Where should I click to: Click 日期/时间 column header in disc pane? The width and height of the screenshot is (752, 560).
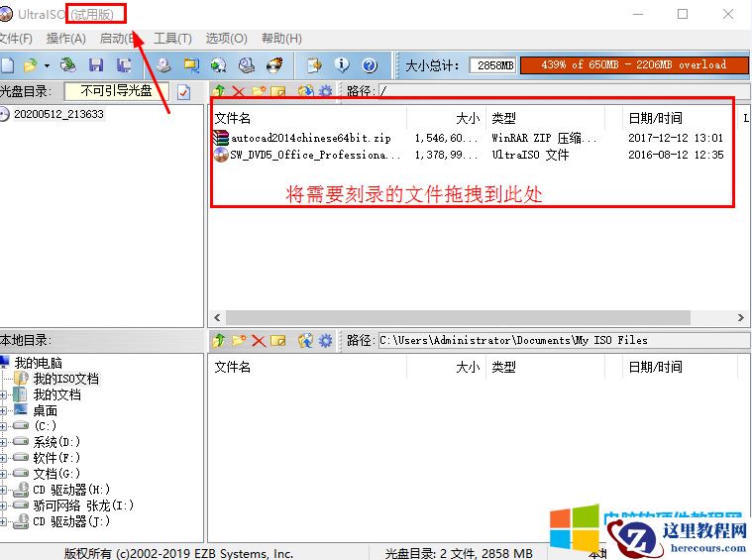click(655, 118)
